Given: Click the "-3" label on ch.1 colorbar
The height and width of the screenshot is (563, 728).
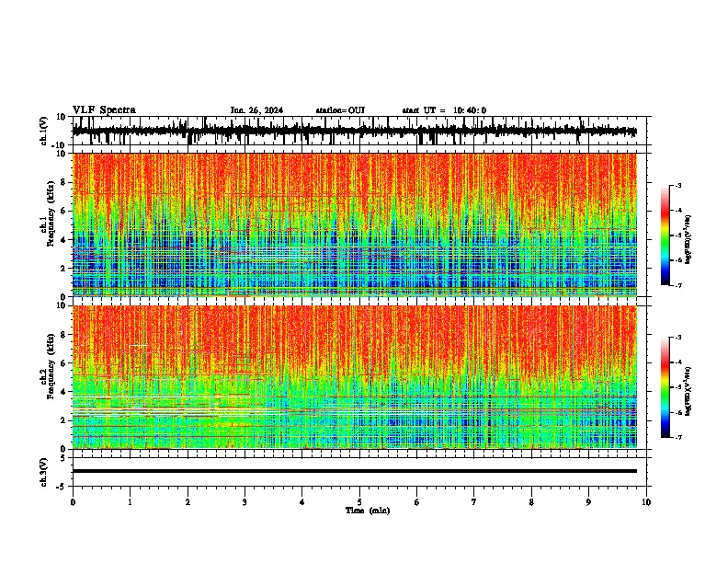Looking at the screenshot, I should click(x=677, y=185).
